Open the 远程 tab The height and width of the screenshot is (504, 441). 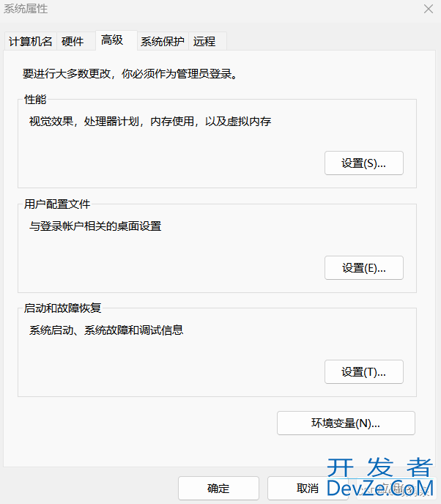pos(207,41)
